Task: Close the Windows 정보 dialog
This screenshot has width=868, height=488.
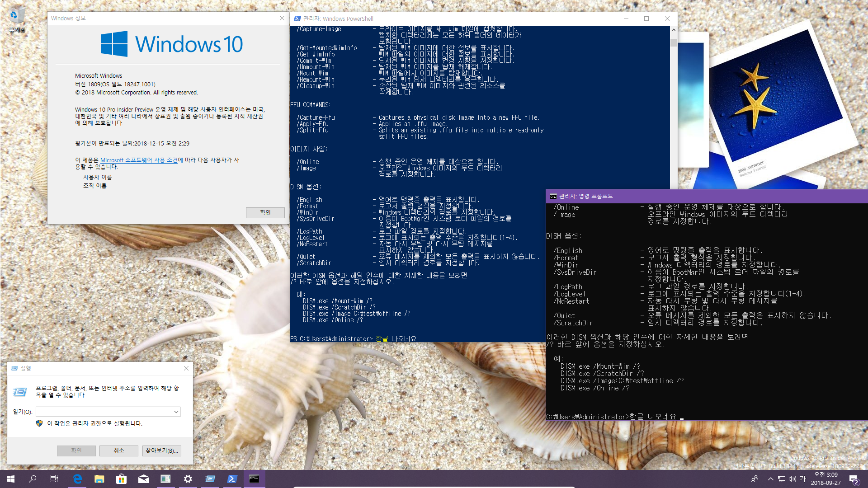Action: coord(282,18)
